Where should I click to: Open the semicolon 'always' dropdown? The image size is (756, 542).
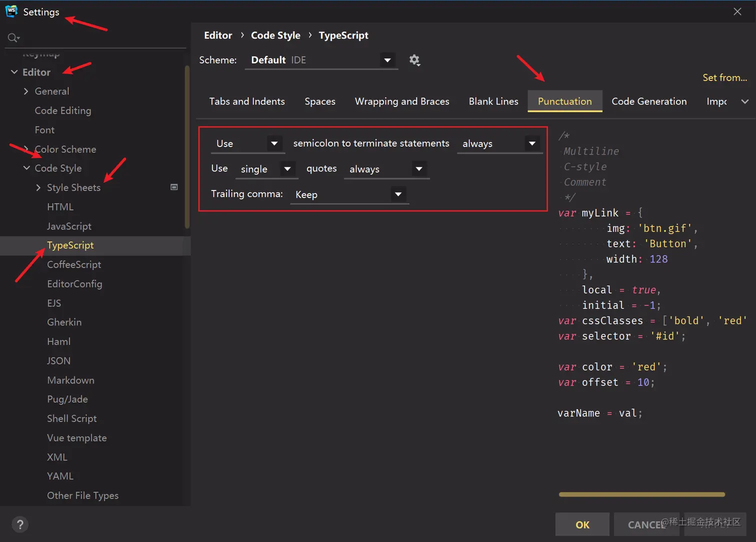tap(500, 143)
